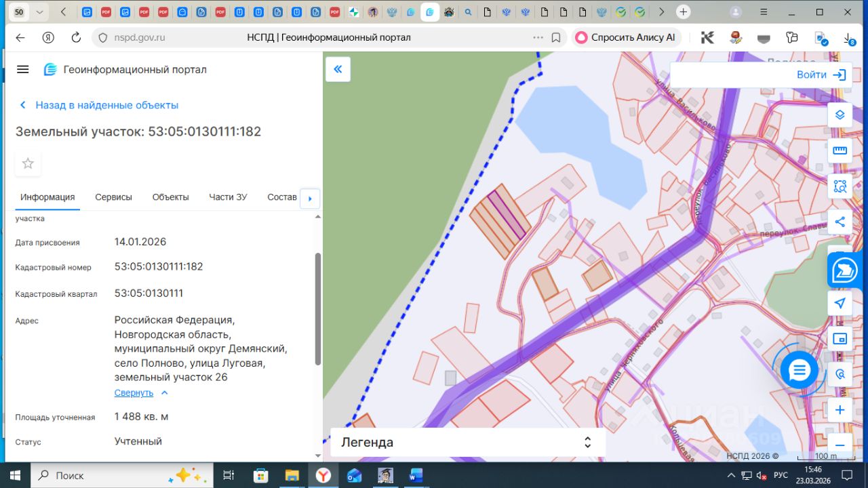868x488 pixels.
Task: Open the chat support bubble
Action: pos(800,370)
